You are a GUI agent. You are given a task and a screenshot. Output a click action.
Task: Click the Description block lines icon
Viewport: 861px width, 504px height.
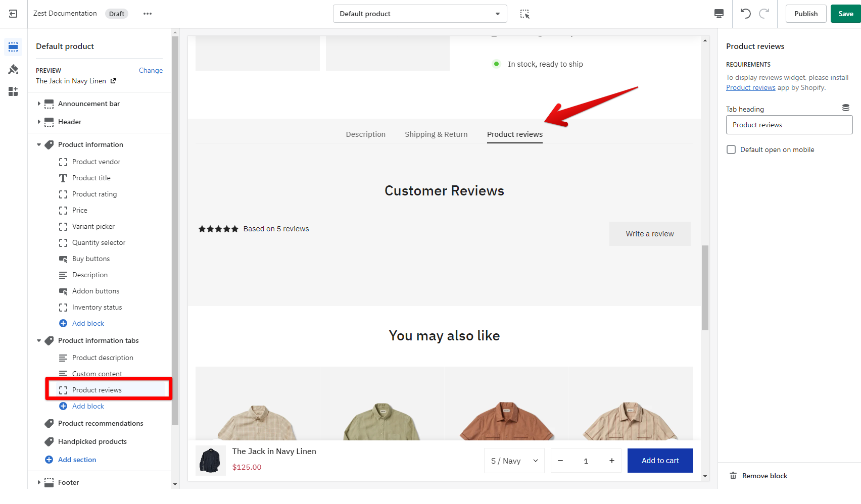click(x=63, y=275)
